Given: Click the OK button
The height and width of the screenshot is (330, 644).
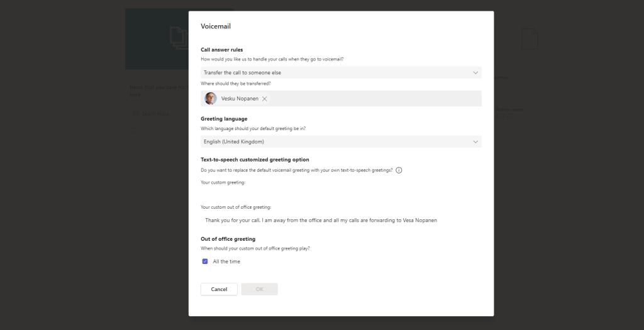Looking at the screenshot, I should coord(259,289).
